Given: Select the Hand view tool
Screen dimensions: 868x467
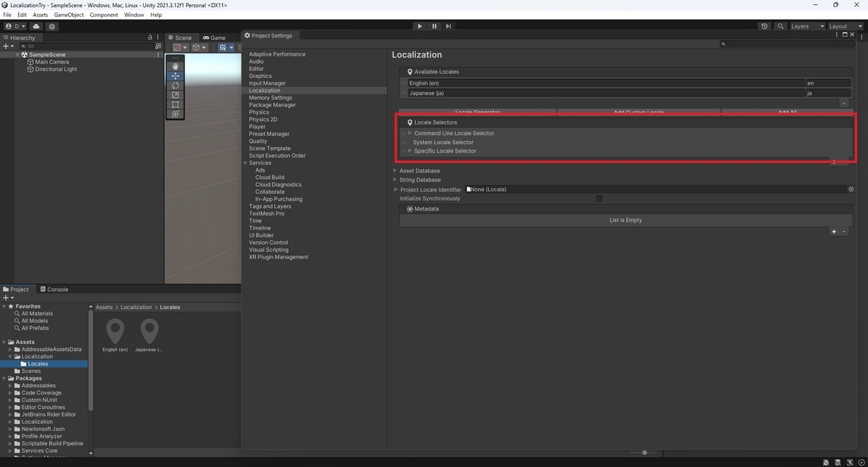Looking at the screenshot, I should tap(174, 66).
